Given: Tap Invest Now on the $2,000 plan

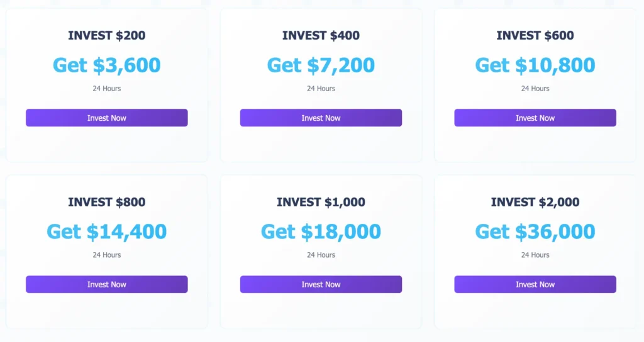Looking at the screenshot, I should 535,284.
